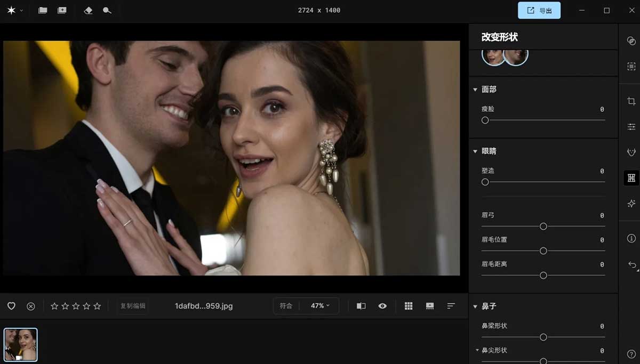Reject photo with circled X icon
Viewport: 640px width, 364px height.
click(31, 306)
